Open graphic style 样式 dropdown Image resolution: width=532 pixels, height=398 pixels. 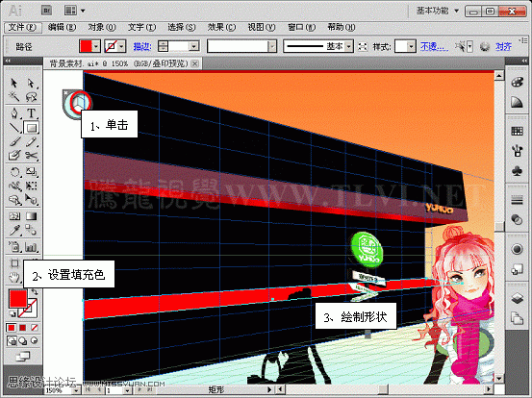411,46
